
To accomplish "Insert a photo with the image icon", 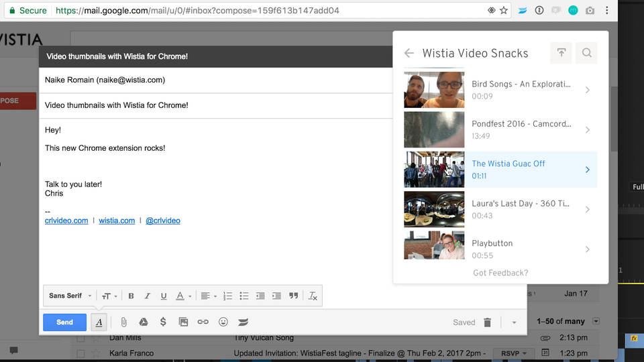I will 183,322.
